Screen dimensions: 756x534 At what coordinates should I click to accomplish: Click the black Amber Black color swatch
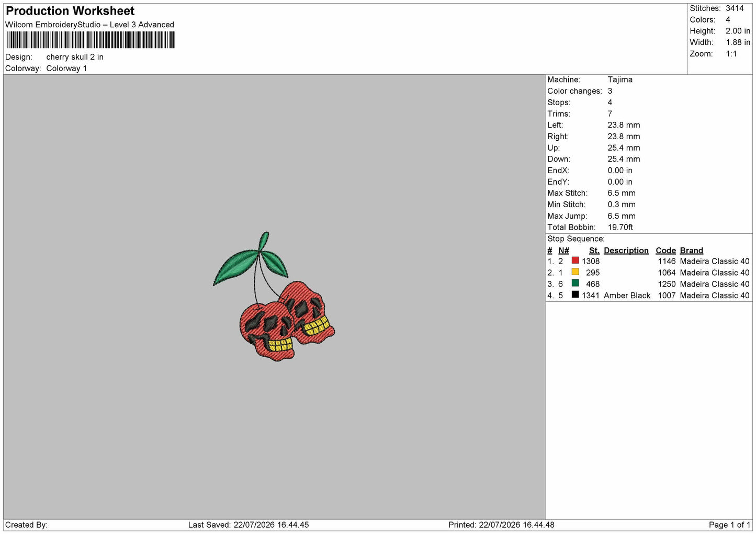tap(575, 294)
